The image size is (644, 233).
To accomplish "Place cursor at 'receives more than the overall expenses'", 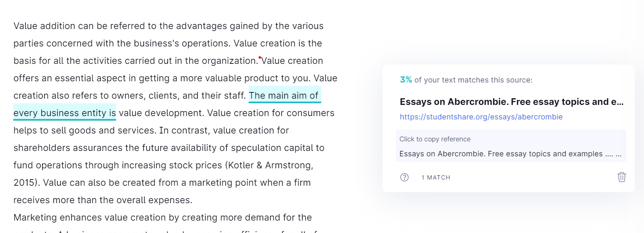I will coord(103,200).
